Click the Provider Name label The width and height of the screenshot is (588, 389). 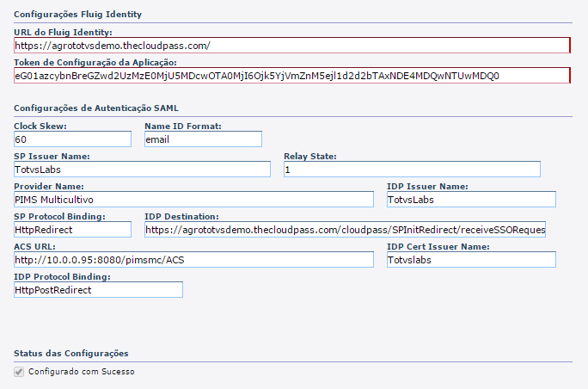click(49, 186)
